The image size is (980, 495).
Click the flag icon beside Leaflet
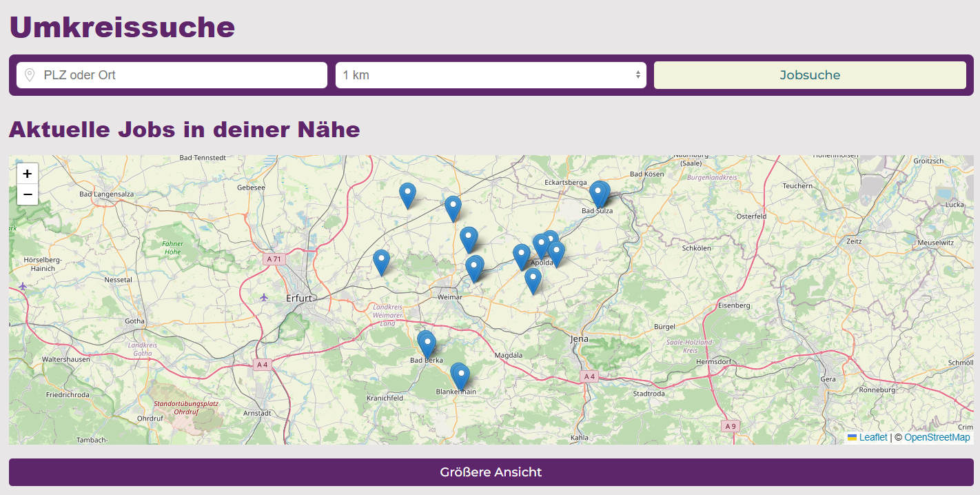(x=852, y=438)
